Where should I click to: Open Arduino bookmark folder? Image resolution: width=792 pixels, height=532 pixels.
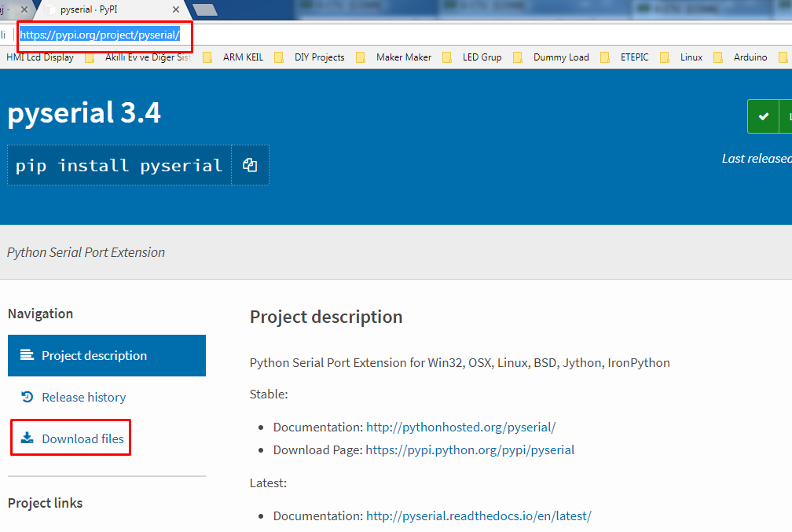[x=750, y=57]
